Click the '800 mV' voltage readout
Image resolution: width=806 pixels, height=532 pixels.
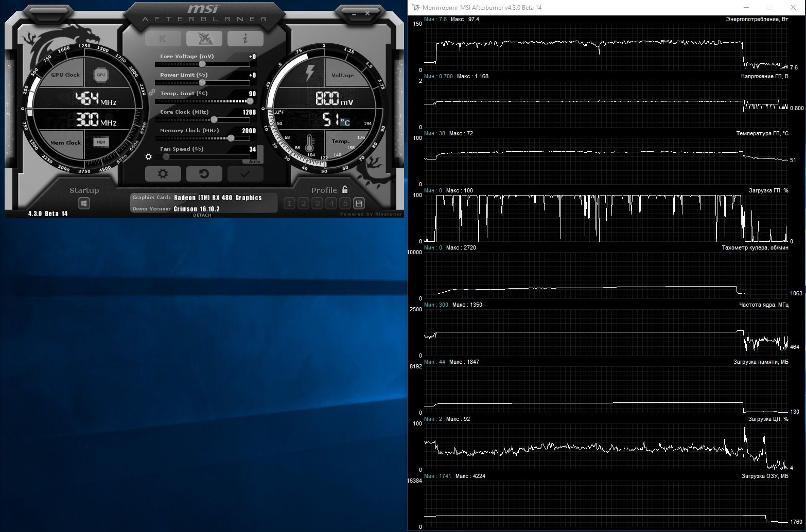334,98
